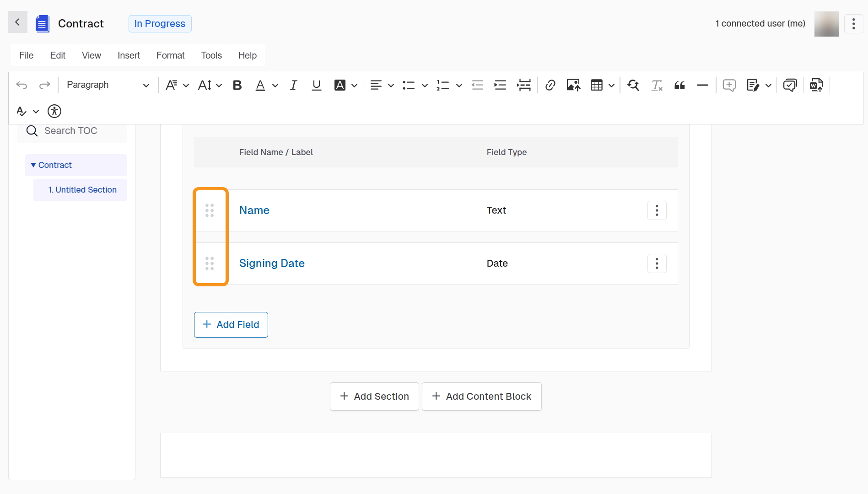
Task: Apply italic formatting from the toolbar
Action: pyautogui.click(x=293, y=85)
